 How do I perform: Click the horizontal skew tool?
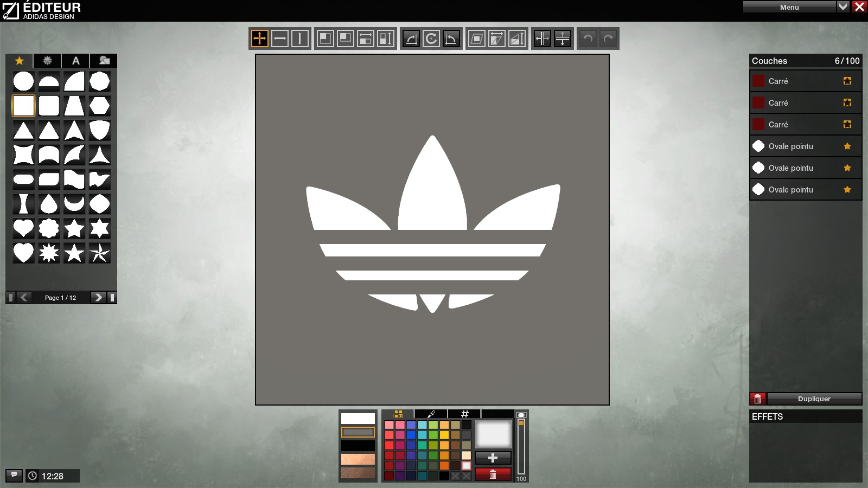tap(497, 38)
